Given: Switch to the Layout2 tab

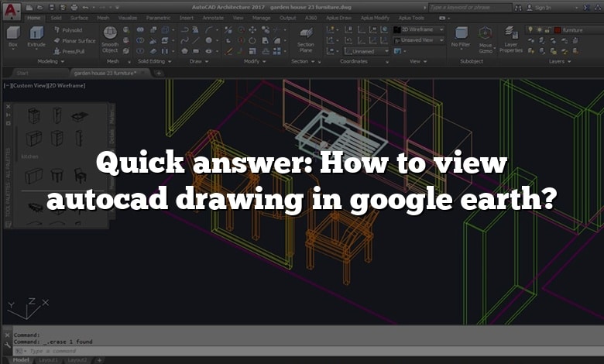Looking at the screenshot, I should coord(77,360).
